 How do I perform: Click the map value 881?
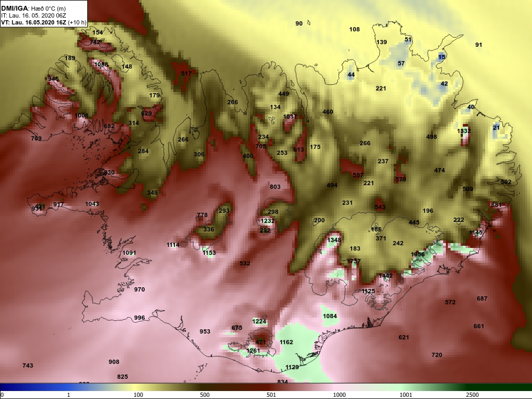[x=496, y=205]
